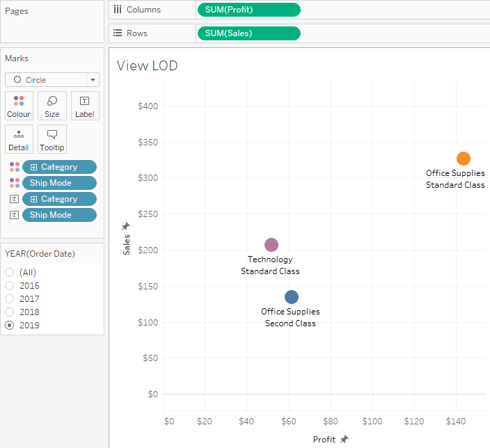
Task: Click the label icon beside Ship Mode pill
Action: point(15,215)
